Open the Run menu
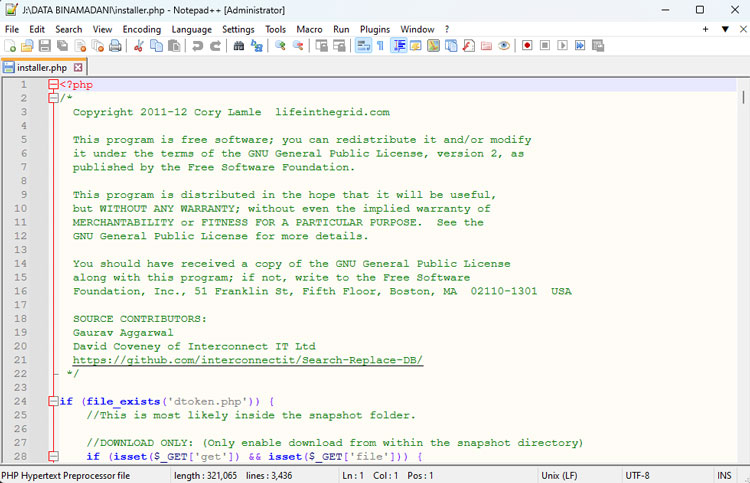The image size is (750, 483). pos(341,29)
